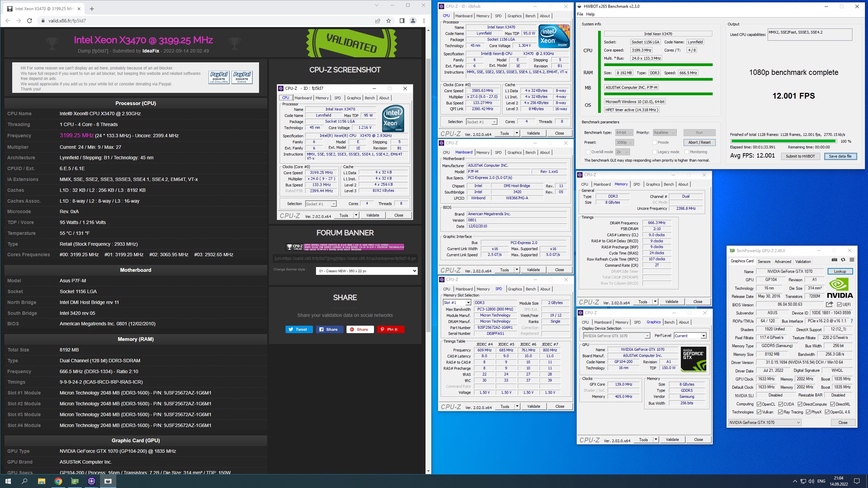Open the Windows Start menu

click(x=8, y=481)
